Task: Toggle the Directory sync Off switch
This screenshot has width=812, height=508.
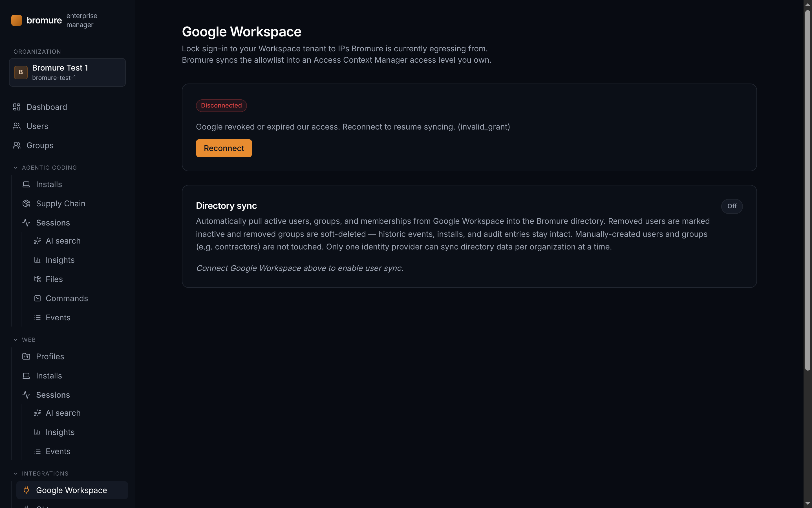Action: 732,206
